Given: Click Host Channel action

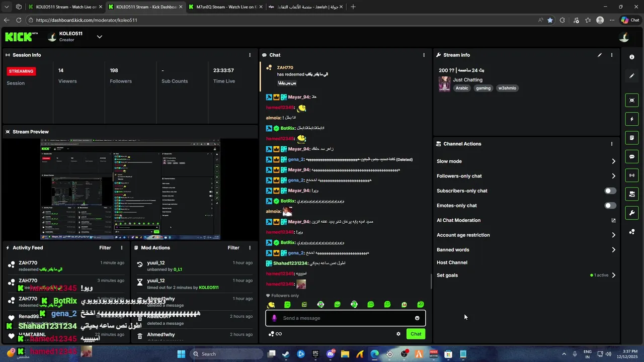Looking at the screenshot, I should tap(452, 262).
